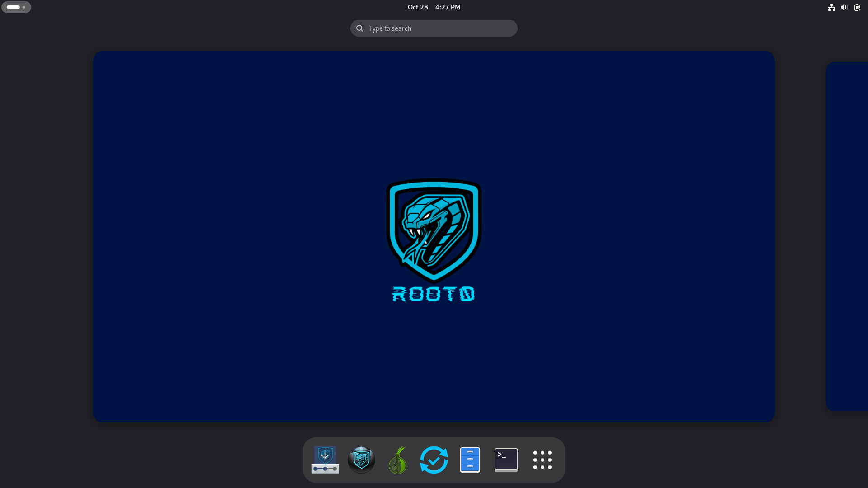The height and width of the screenshot is (488, 868).
Task: Open the Files cabinet icon in dock
Action: click(x=470, y=460)
